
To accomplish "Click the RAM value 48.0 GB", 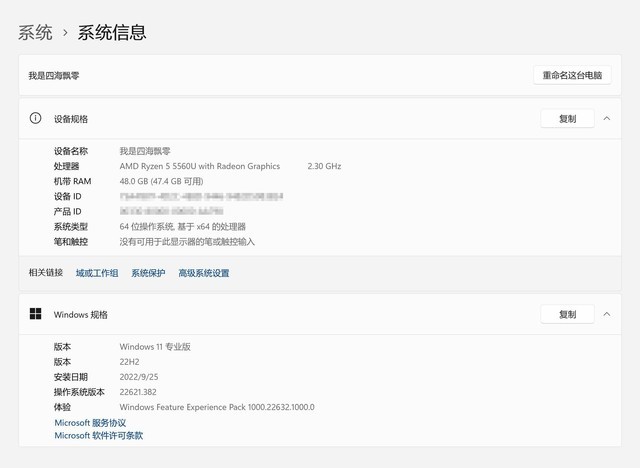I will point(161,181).
